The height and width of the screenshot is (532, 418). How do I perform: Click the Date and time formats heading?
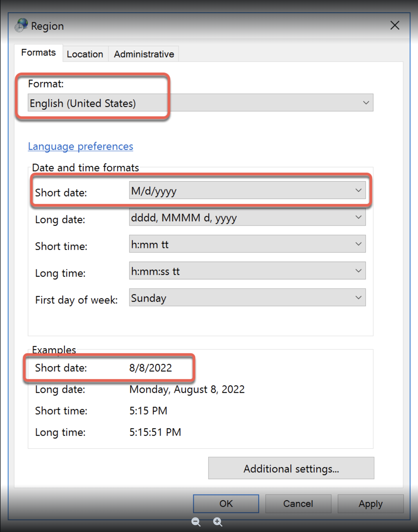coord(86,168)
